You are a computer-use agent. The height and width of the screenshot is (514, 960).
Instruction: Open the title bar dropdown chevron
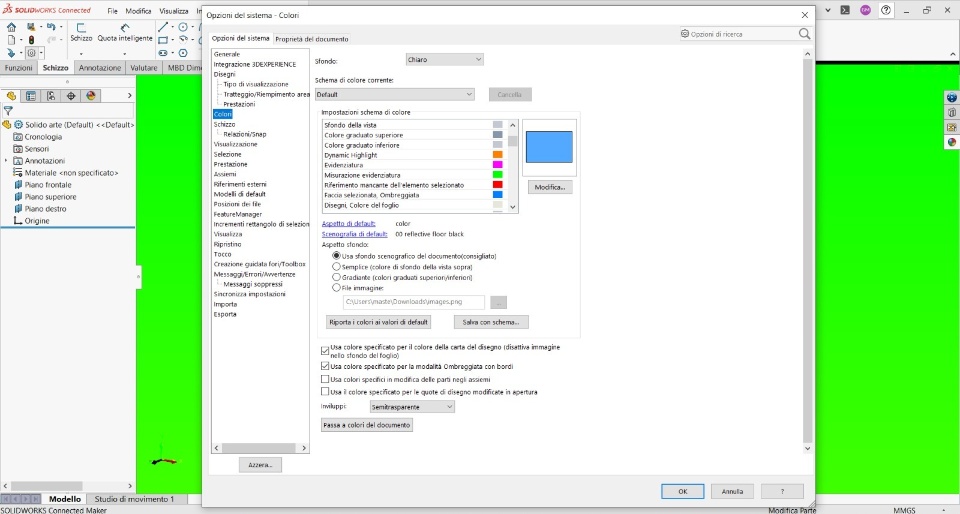click(x=828, y=10)
